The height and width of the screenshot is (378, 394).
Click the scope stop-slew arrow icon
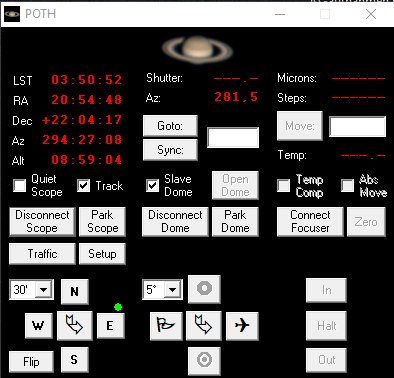(75, 325)
